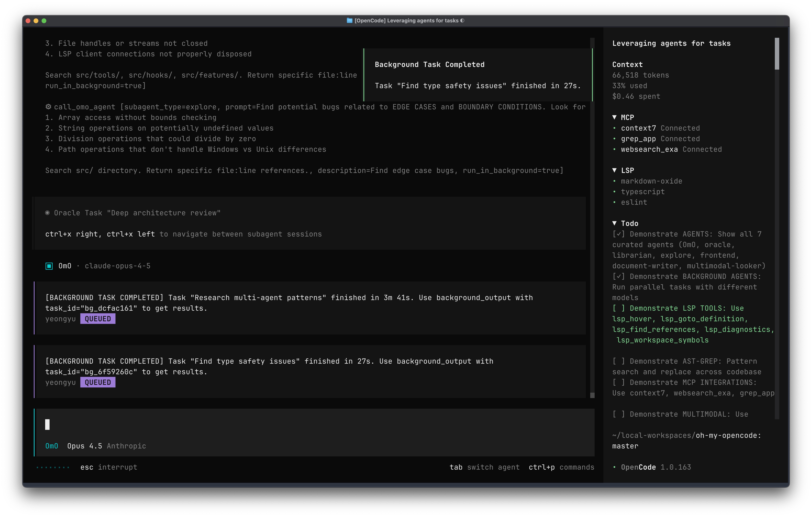
Task: Collapse the LSP section
Action: tap(614, 170)
